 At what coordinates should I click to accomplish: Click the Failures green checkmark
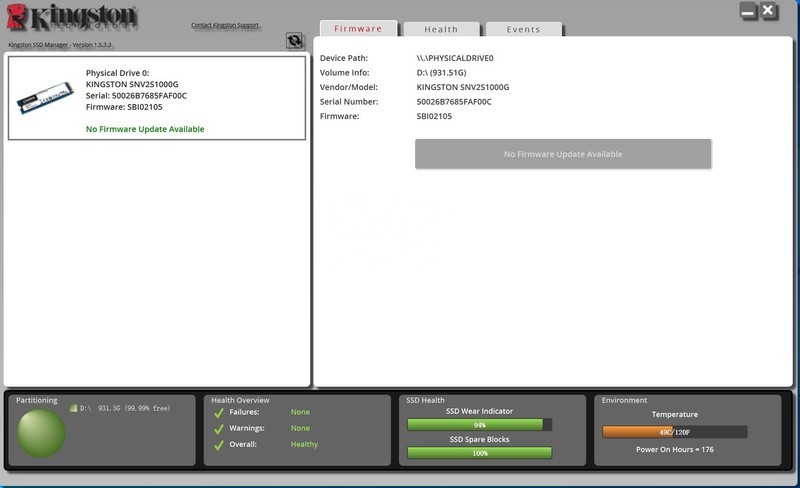point(219,413)
